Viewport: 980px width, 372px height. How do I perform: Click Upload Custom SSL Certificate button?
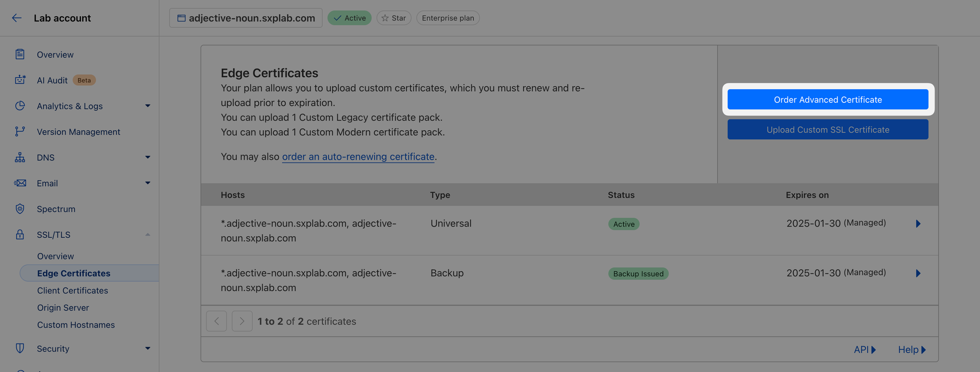[x=828, y=130]
